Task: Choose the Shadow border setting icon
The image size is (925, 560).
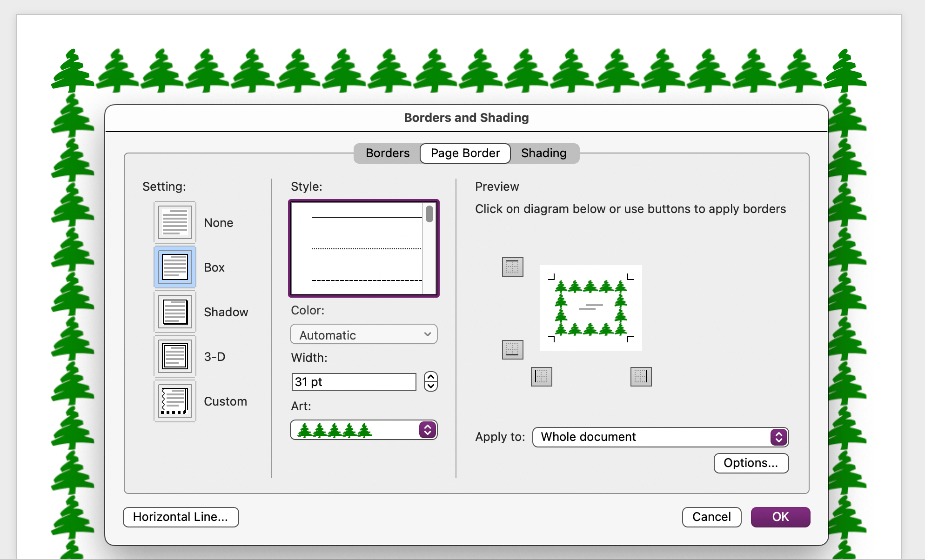Action: [175, 312]
